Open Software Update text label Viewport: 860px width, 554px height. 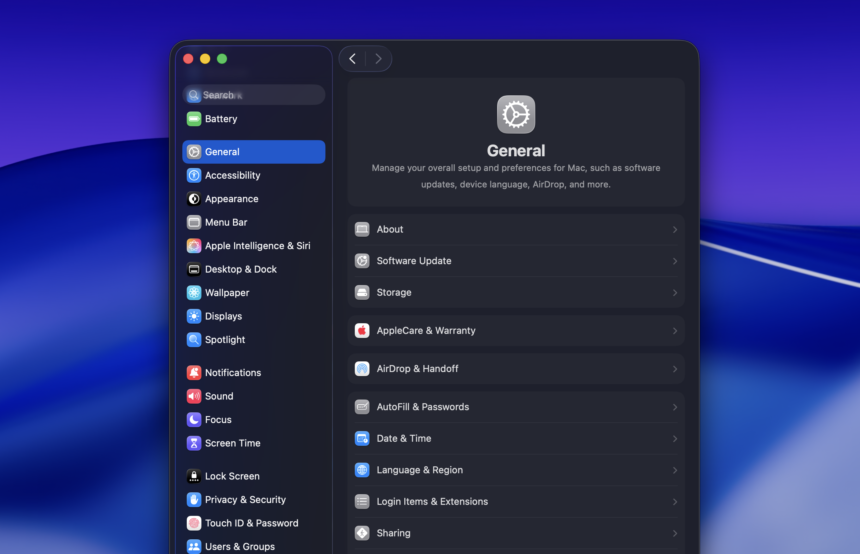click(x=414, y=261)
